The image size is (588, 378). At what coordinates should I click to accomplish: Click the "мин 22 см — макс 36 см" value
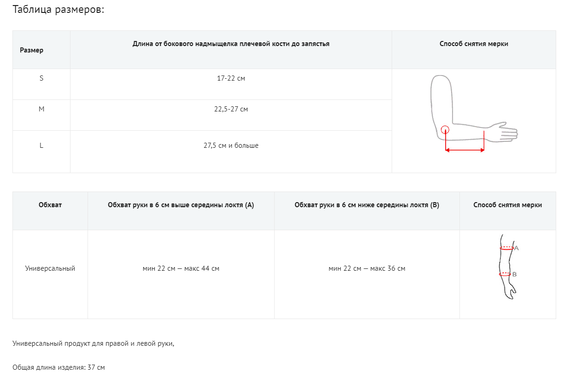[367, 268]
